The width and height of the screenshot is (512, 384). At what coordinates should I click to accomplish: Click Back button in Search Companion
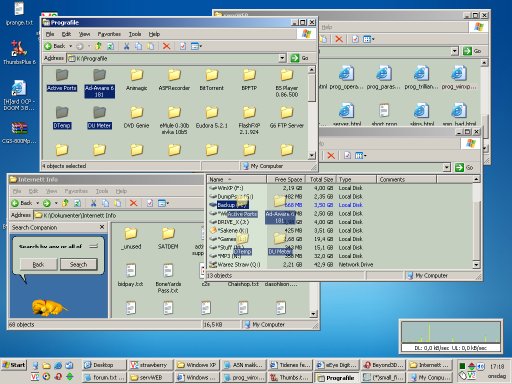click(x=38, y=264)
